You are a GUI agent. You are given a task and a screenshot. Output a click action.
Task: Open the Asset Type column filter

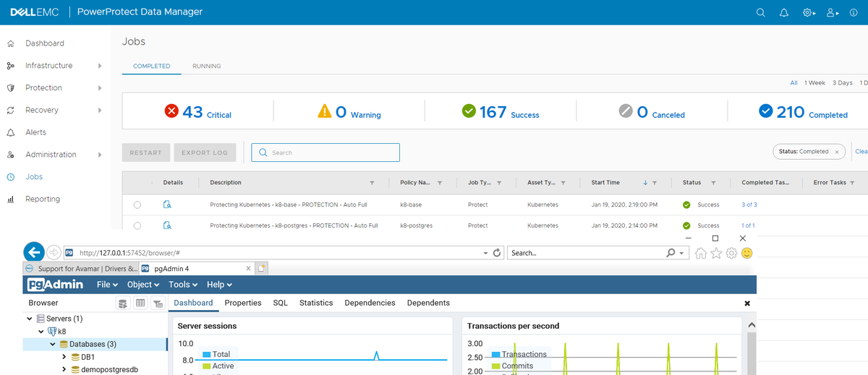coord(563,183)
